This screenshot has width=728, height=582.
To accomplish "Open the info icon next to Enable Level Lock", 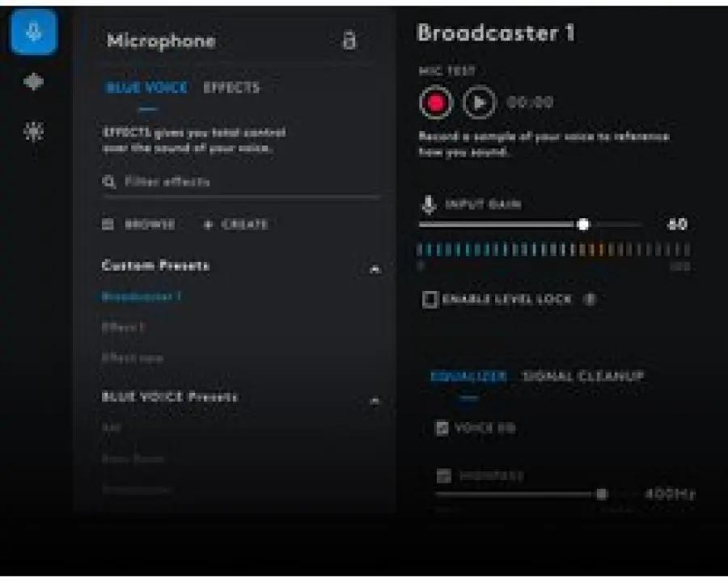I will pyautogui.click(x=590, y=299).
